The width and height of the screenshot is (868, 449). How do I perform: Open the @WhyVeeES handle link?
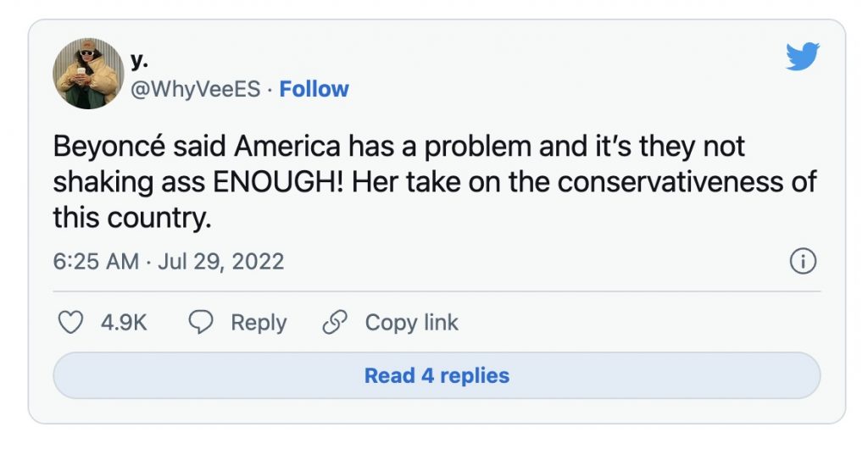pyautogui.click(x=196, y=89)
